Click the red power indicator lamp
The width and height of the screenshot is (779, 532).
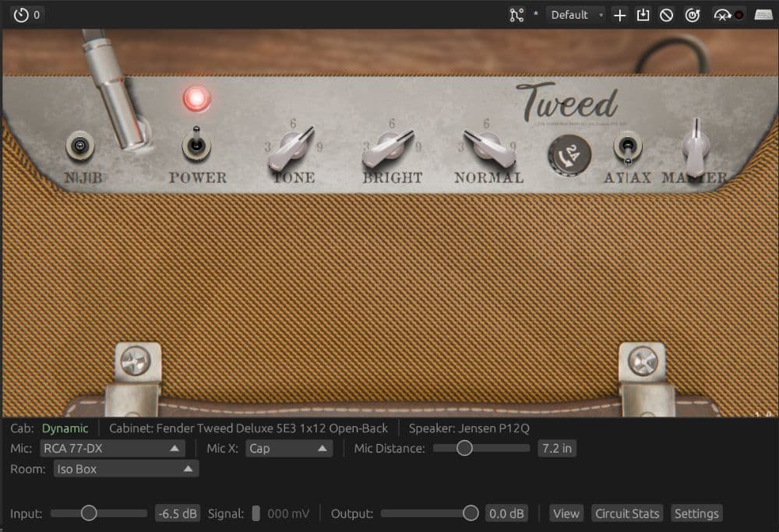[x=197, y=98]
